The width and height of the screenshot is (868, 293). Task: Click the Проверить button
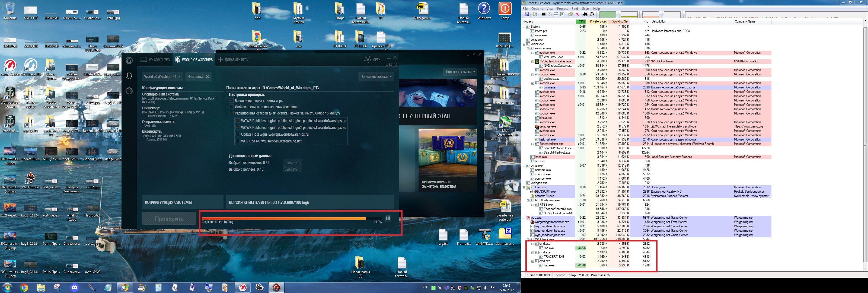click(169, 219)
